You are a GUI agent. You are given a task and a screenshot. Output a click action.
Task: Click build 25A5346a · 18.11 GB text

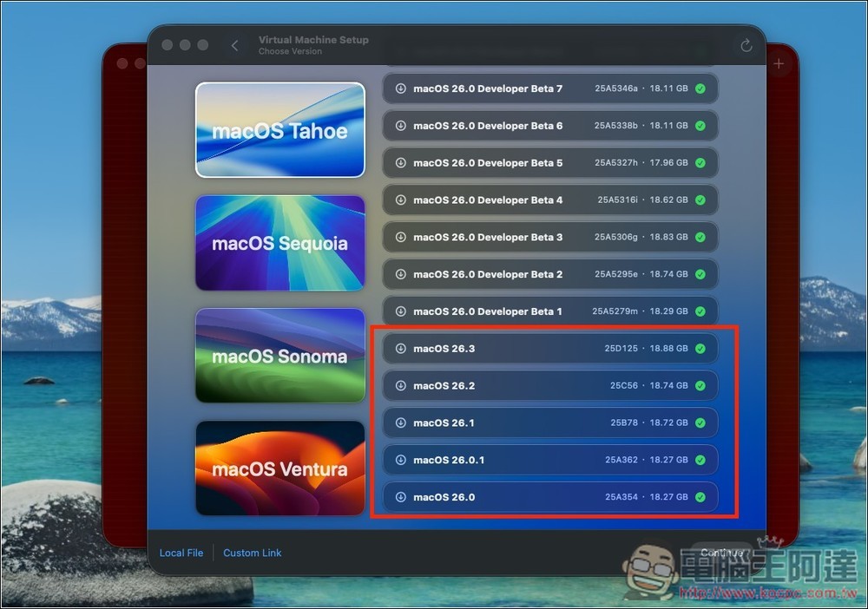(x=641, y=88)
